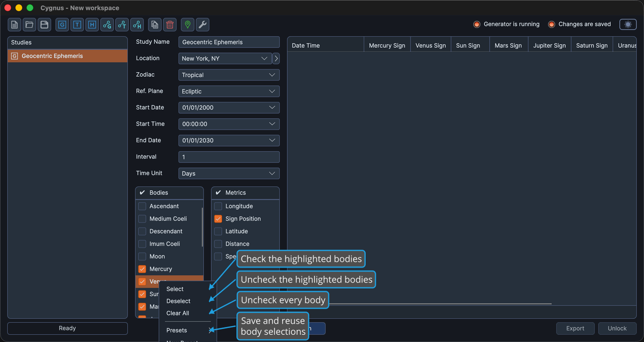Open the Start Date picker dropdown
Screen dimensions: 644x342
(229, 108)
